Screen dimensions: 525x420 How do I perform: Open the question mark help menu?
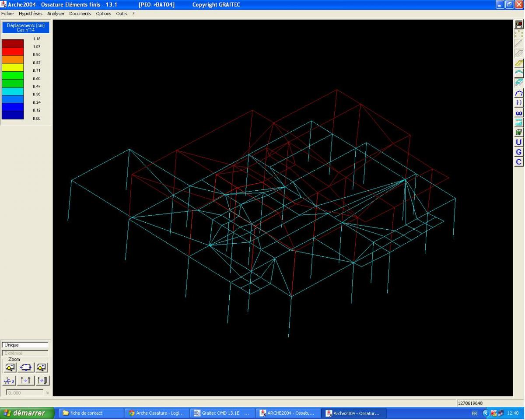(x=133, y=14)
